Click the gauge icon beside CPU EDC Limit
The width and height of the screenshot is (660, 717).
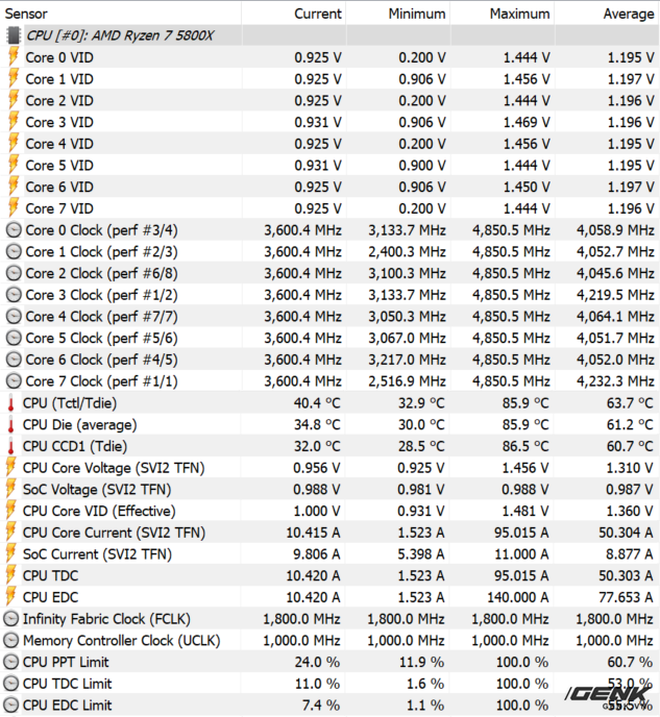click(11, 705)
